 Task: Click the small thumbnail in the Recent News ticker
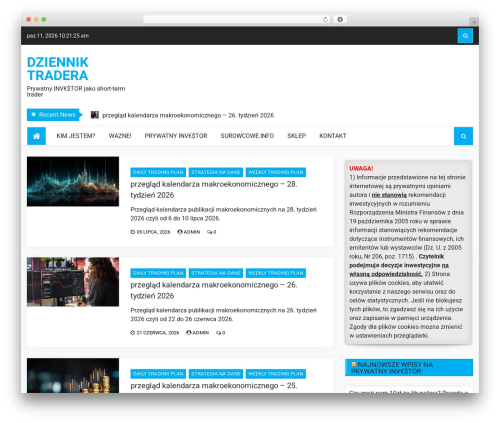point(95,115)
